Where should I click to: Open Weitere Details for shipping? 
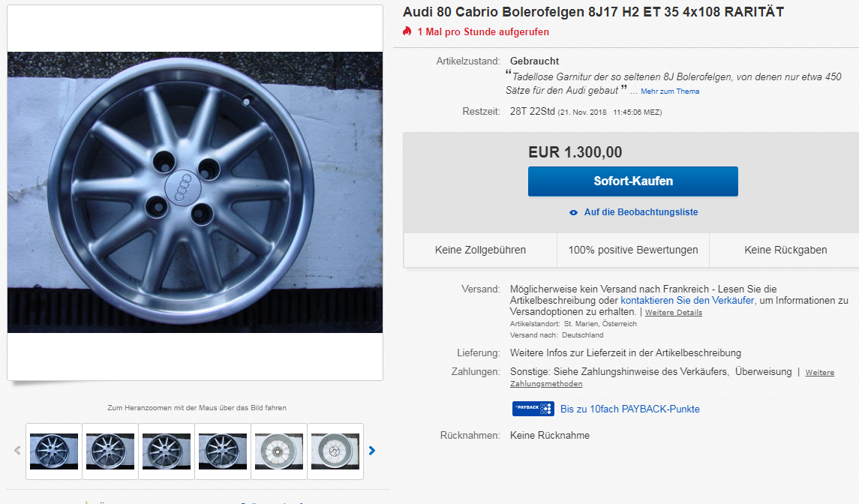pos(674,313)
